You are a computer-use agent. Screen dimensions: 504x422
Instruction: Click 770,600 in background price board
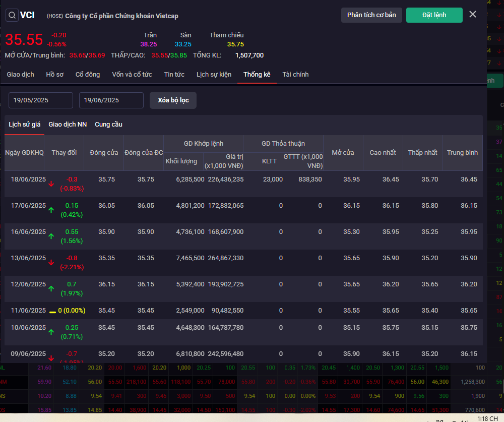click(x=475, y=410)
